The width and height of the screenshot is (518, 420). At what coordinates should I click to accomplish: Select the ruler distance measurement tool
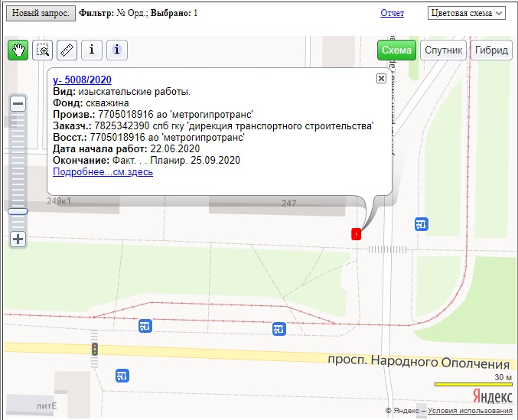[x=67, y=50]
